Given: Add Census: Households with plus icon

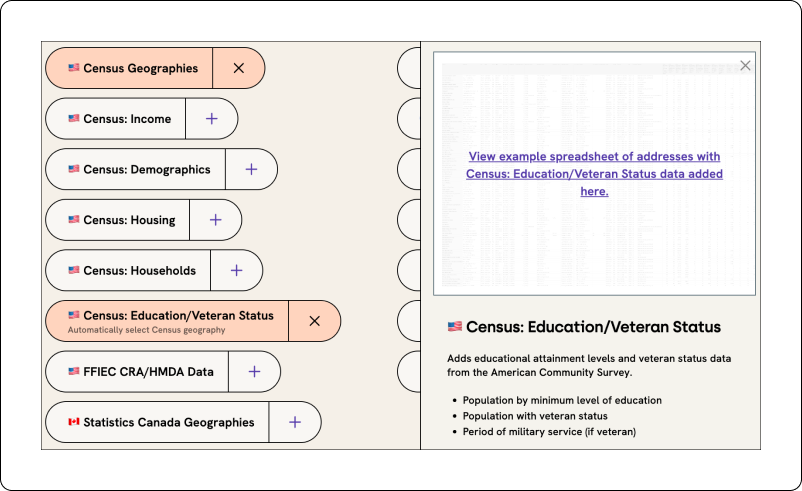Looking at the screenshot, I should (236, 271).
